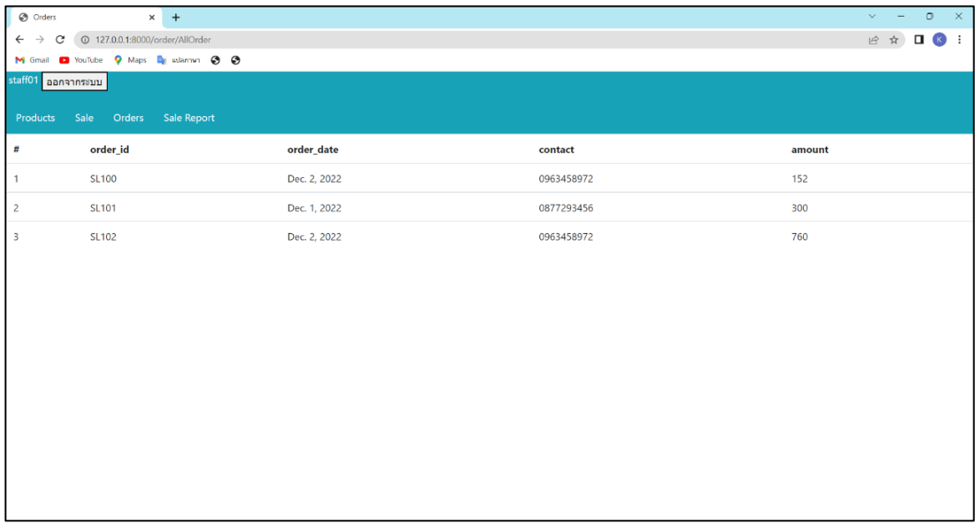Viewport: 980px width, 528px height.
Task: Click the browser forward arrow
Action: [x=40, y=39]
